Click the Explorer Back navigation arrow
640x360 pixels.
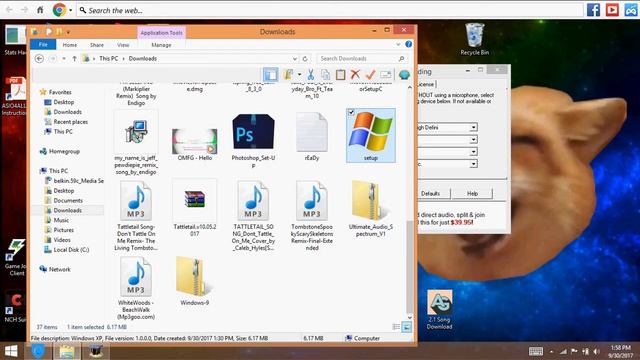pyautogui.click(x=39, y=58)
